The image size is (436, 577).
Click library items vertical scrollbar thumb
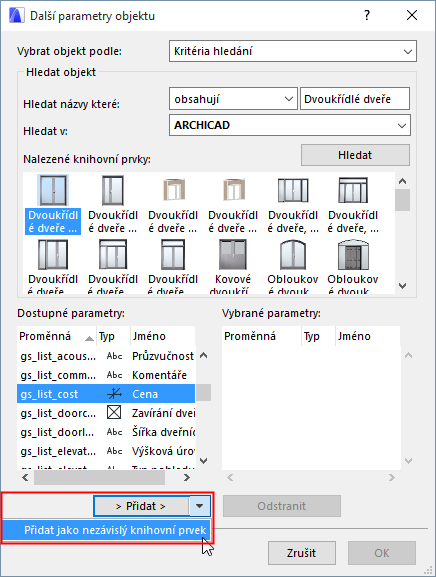tap(403, 200)
